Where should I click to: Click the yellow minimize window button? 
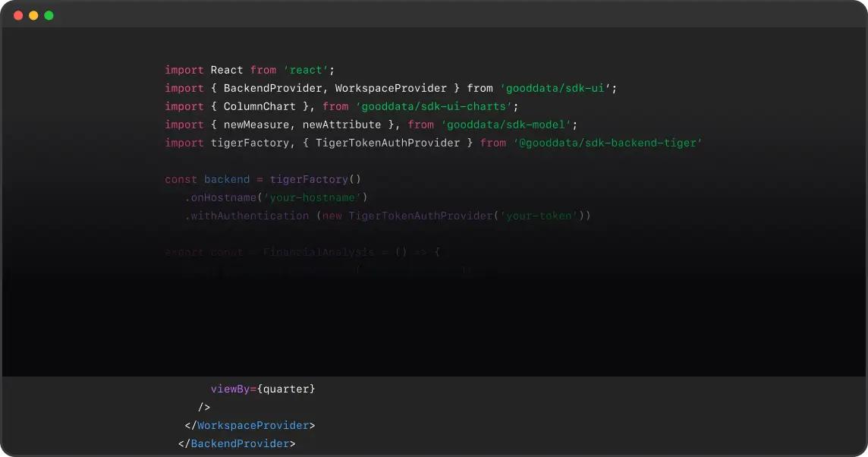(34, 15)
